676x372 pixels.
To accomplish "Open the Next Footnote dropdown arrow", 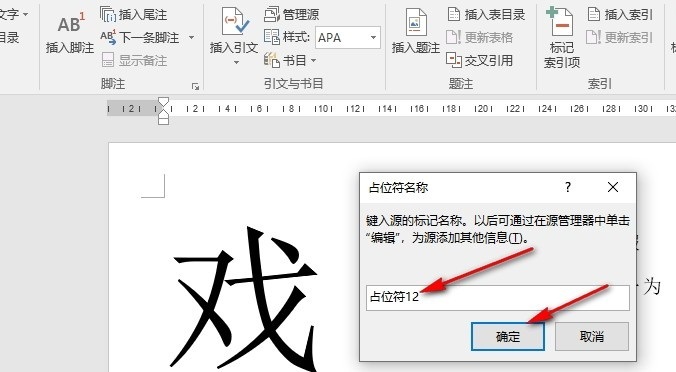I will click(x=191, y=38).
